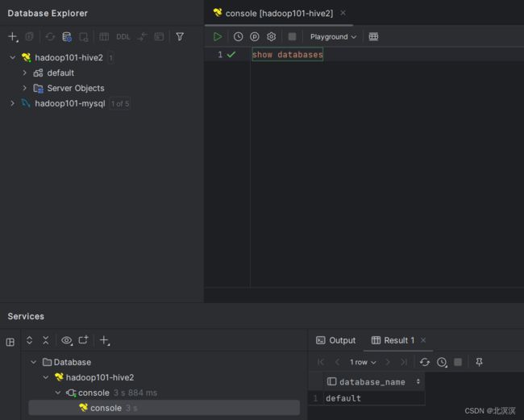Click Expand All in Services toolbar
This screenshot has height=420, width=524.
(29, 340)
